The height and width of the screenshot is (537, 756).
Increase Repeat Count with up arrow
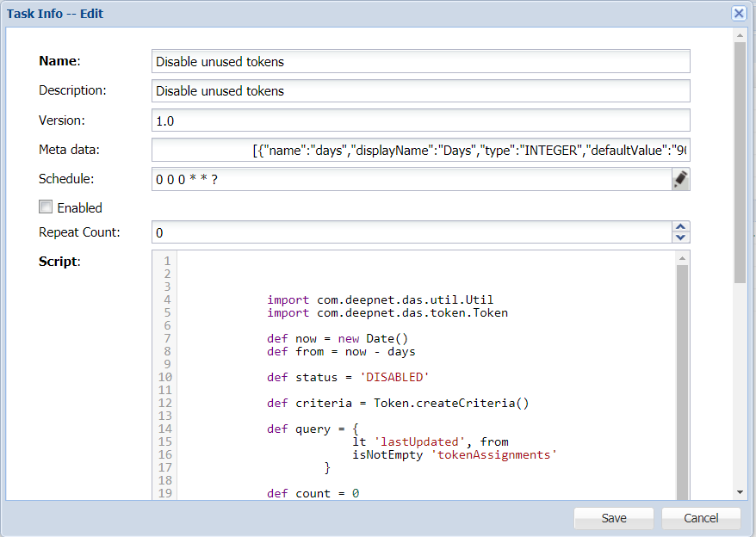click(x=680, y=227)
